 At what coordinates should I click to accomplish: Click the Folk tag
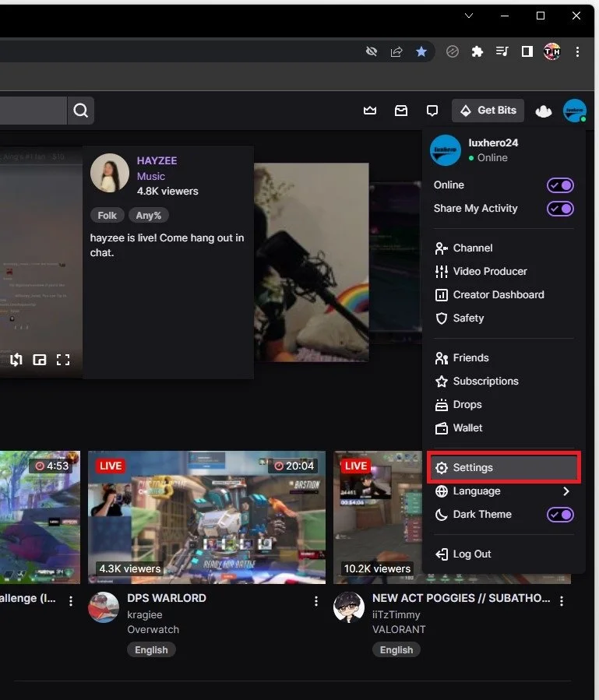pos(107,216)
